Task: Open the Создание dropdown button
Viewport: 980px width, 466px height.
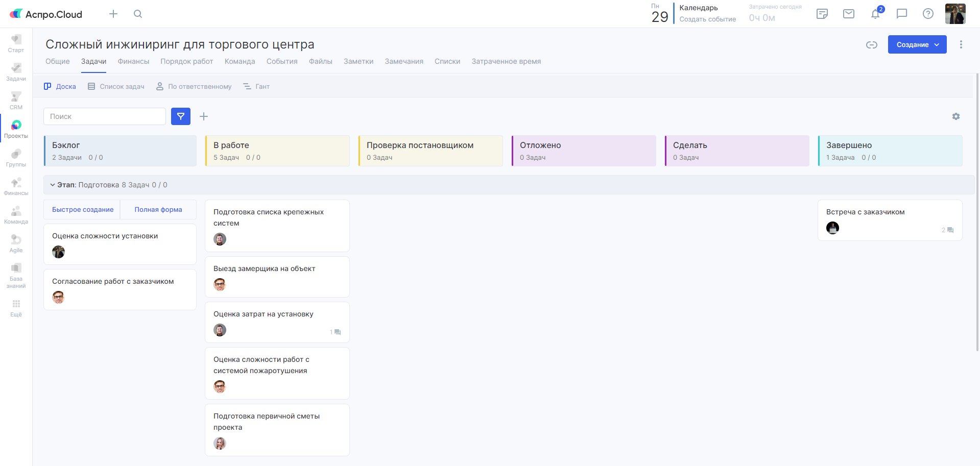Action: 917,45
